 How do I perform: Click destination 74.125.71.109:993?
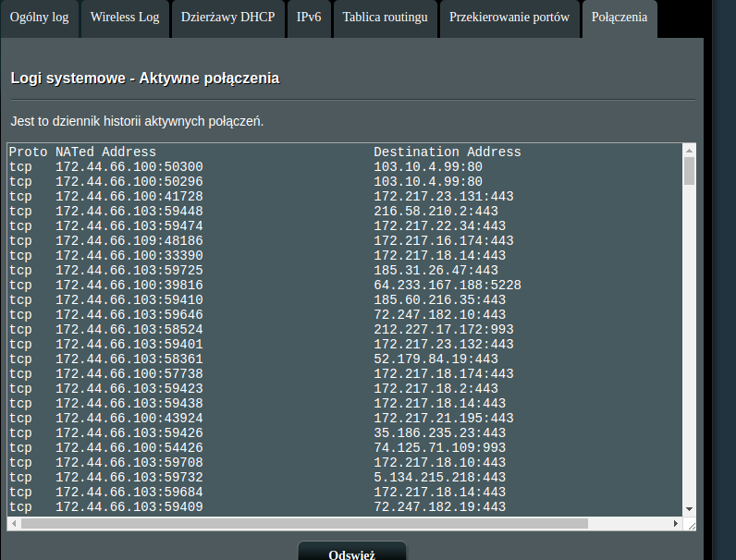tap(439, 447)
